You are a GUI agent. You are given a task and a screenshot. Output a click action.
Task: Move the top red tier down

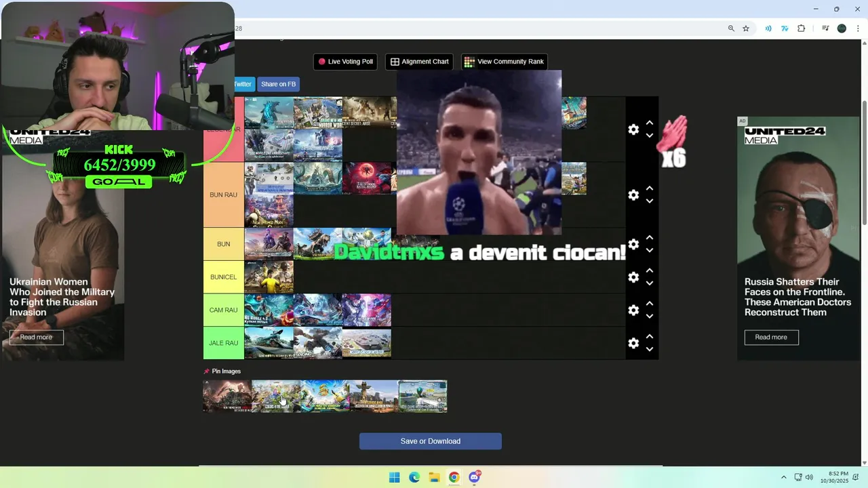(x=650, y=136)
